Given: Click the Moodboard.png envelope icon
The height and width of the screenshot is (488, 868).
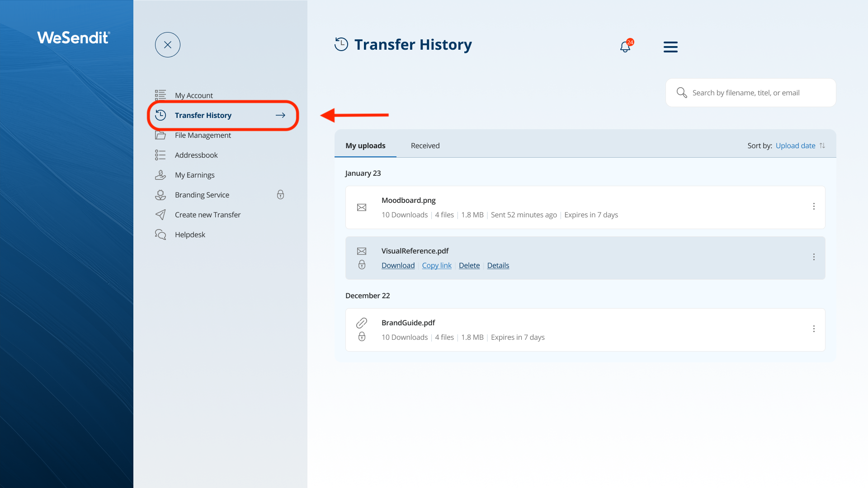Looking at the screenshot, I should (362, 207).
